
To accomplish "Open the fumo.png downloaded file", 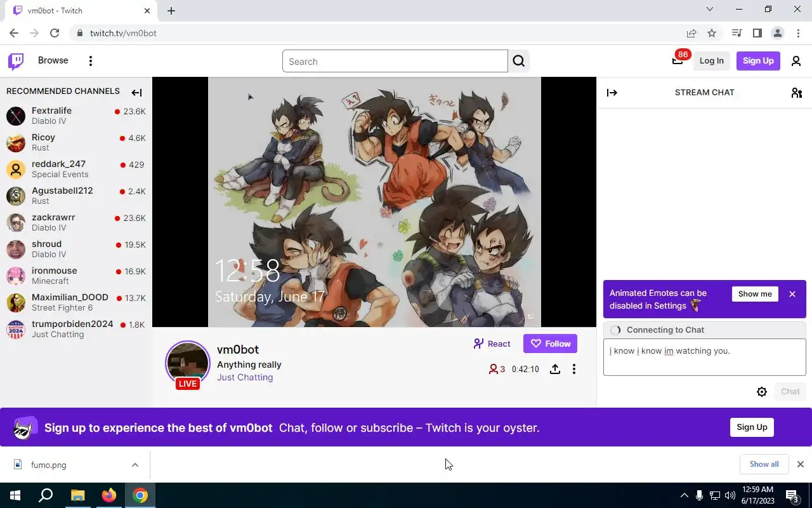I will [x=49, y=465].
